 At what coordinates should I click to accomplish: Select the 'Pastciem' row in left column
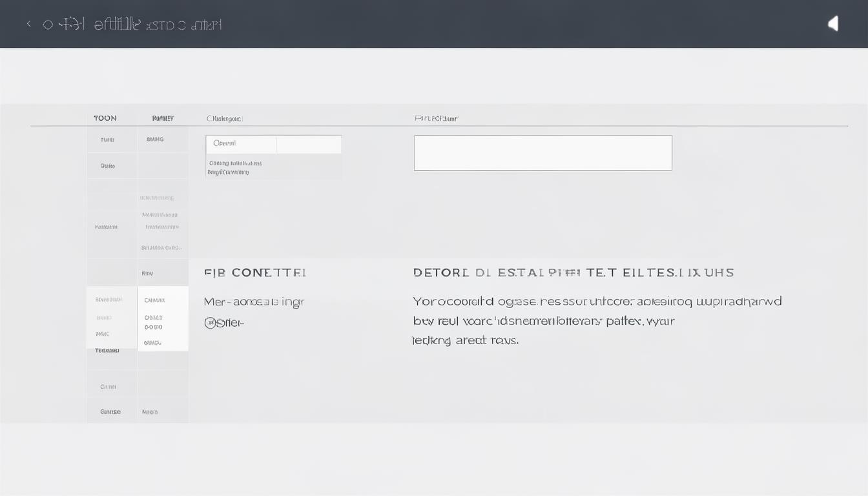106,227
